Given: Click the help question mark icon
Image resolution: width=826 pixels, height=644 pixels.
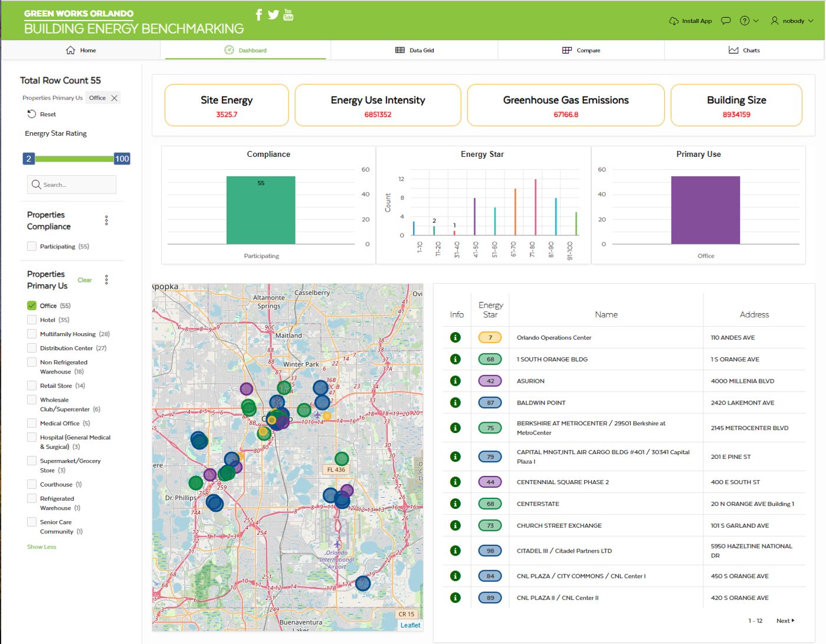Looking at the screenshot, I should 745,21.
